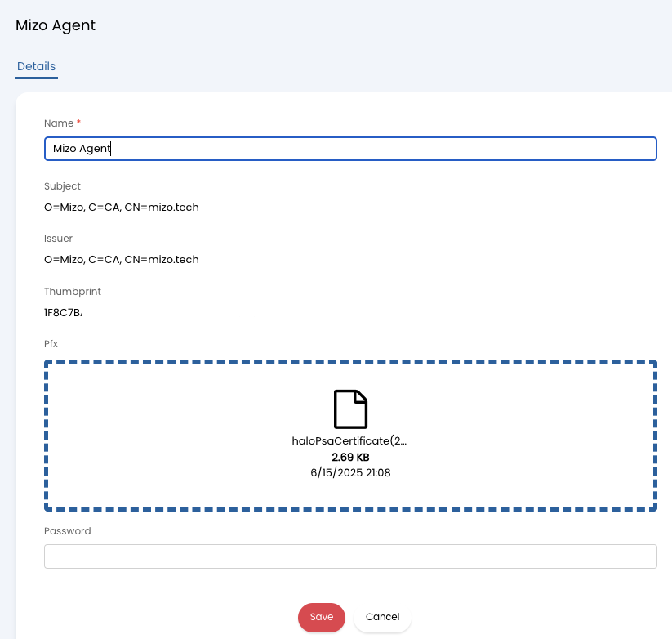Focus the Name input field
Viewport: 672px width, 639px height.
[x=349, y=149]
